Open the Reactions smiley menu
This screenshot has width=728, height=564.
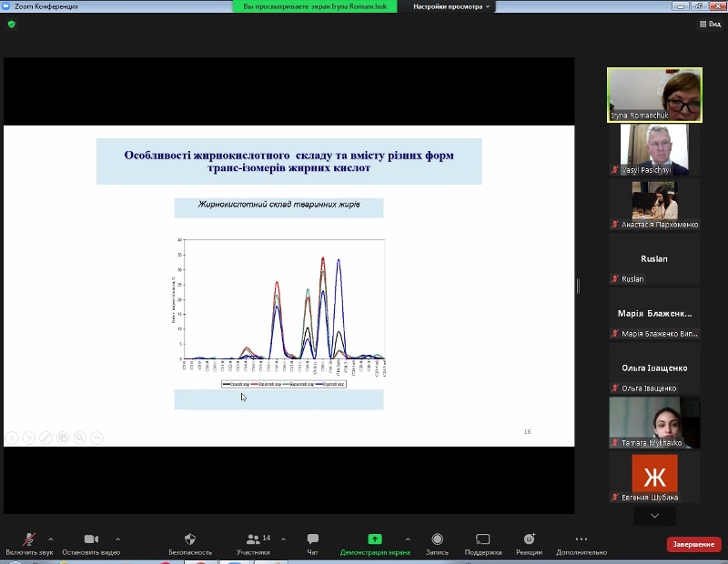529,539
